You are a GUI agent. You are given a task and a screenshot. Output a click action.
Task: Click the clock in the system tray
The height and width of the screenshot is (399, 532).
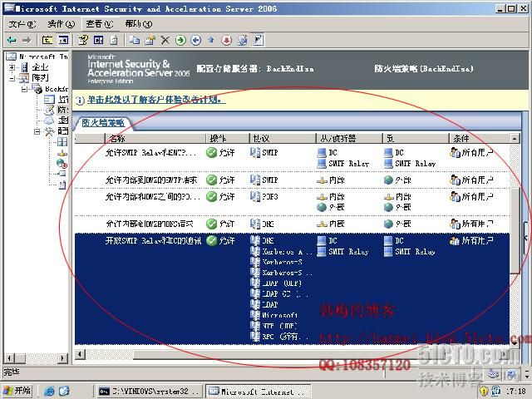coord(516,392)
